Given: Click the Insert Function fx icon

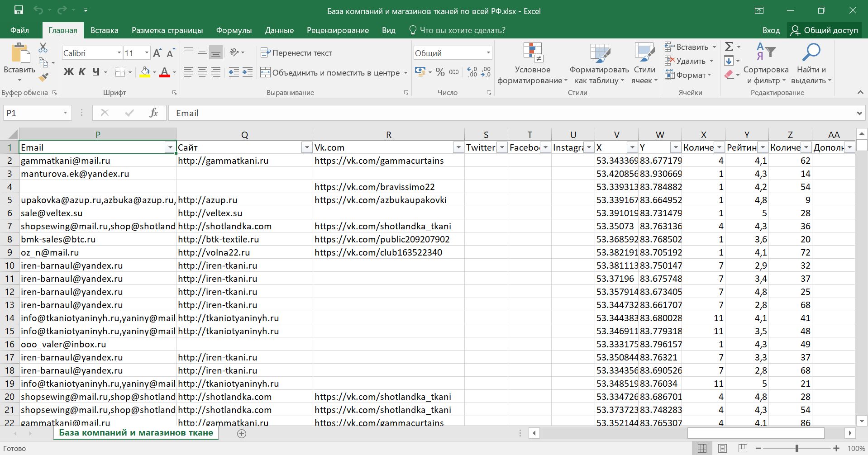Looking at the screenshot, I should tap(153, 113).
